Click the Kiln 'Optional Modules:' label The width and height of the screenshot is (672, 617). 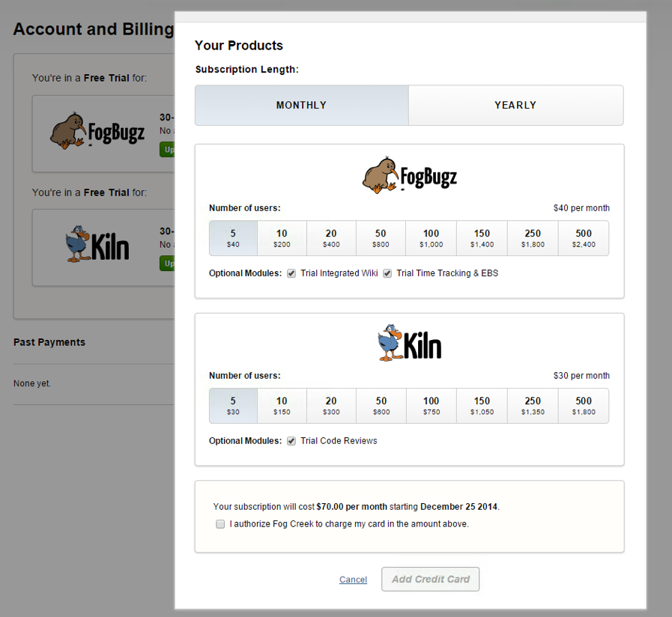tap(245, 441)
